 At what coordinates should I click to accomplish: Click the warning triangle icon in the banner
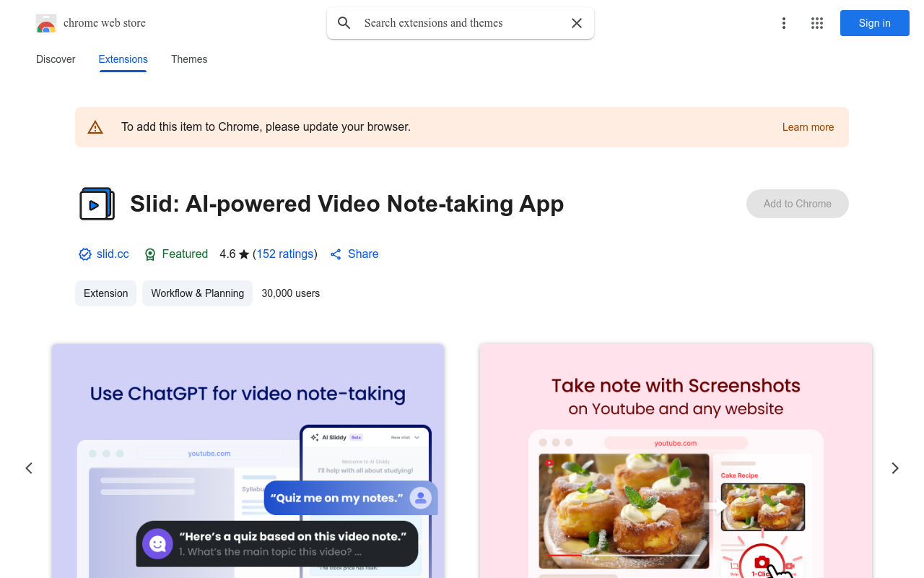(x=95, y=127)
